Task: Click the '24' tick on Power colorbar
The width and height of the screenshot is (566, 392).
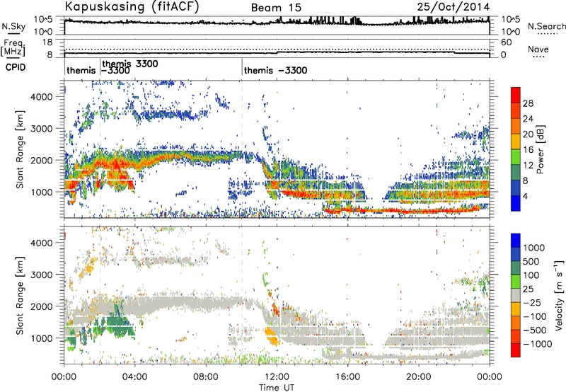Action: 528,119
